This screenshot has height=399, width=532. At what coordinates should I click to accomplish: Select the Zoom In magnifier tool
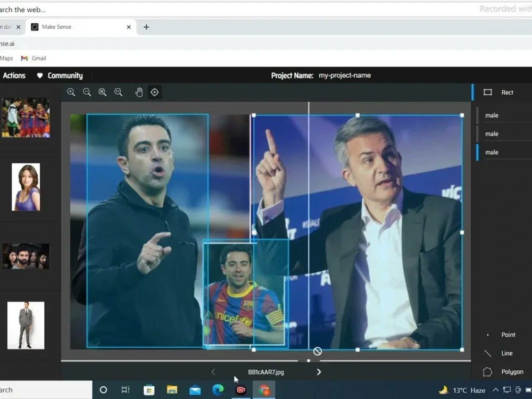(71, 92)
